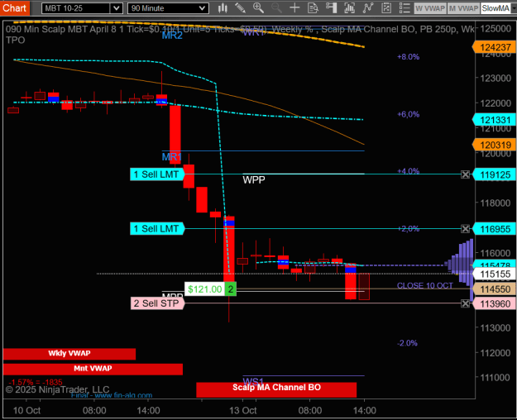The width and height of the screenshot is (517, 420).
Task: Click the green position quantity 2 box
Action: click(x=231, y=289)
